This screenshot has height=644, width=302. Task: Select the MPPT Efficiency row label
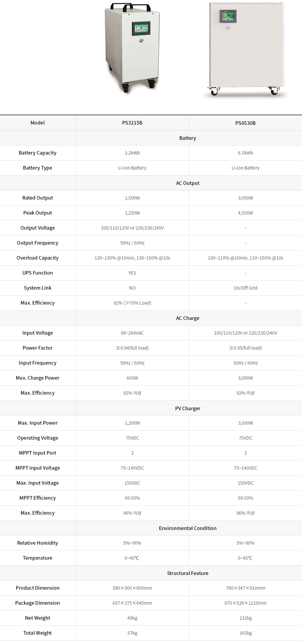(37, 498)
